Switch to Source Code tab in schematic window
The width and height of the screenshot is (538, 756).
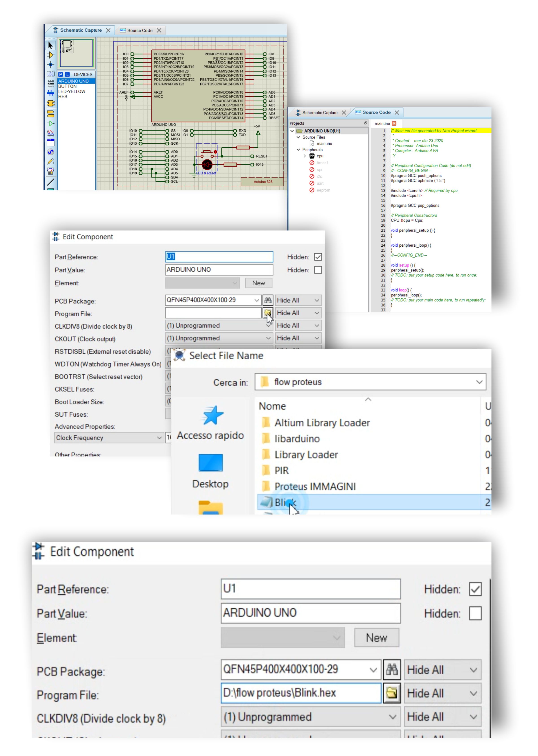(x=140, y=30)
